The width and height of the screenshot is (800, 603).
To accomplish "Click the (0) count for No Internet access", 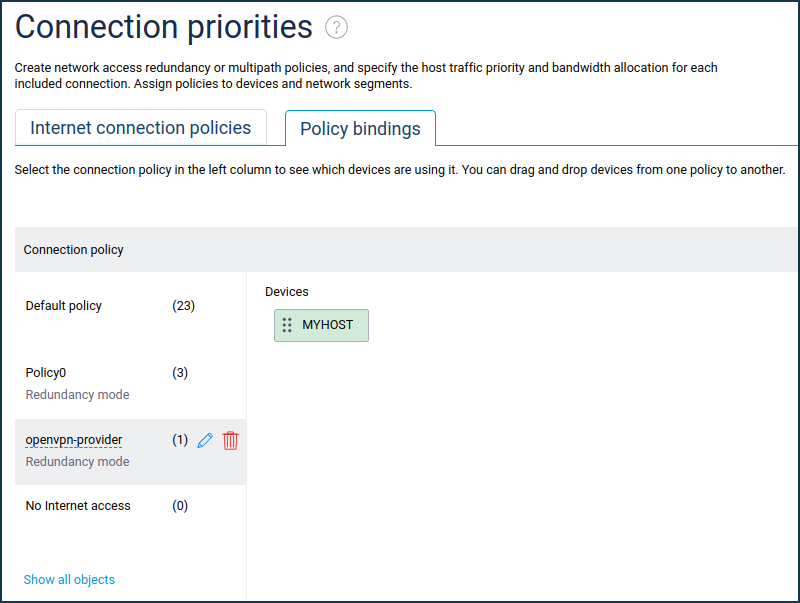I will point(180,506).
